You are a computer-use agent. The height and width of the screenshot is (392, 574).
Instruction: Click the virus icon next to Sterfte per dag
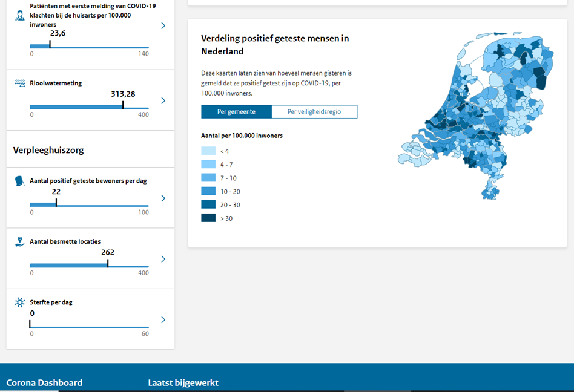[x=20, y=302]
